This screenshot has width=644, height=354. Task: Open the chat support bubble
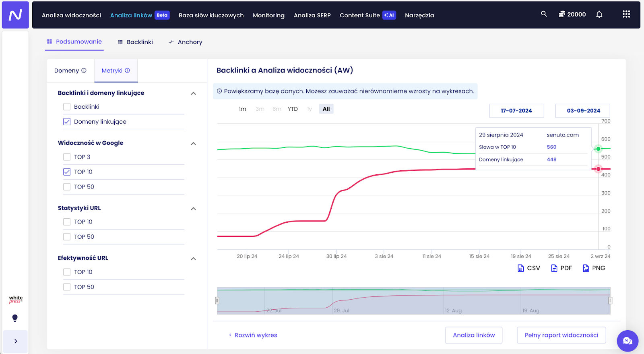627,341
